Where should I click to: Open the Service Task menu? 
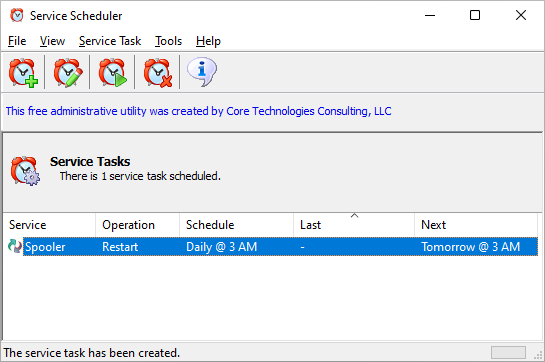(110, 41)
